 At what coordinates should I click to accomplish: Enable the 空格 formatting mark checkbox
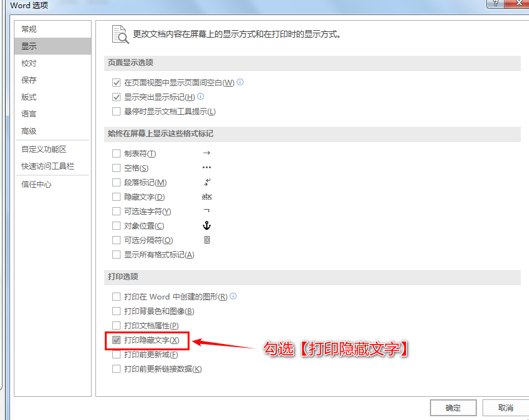click(x=116, y=168)
